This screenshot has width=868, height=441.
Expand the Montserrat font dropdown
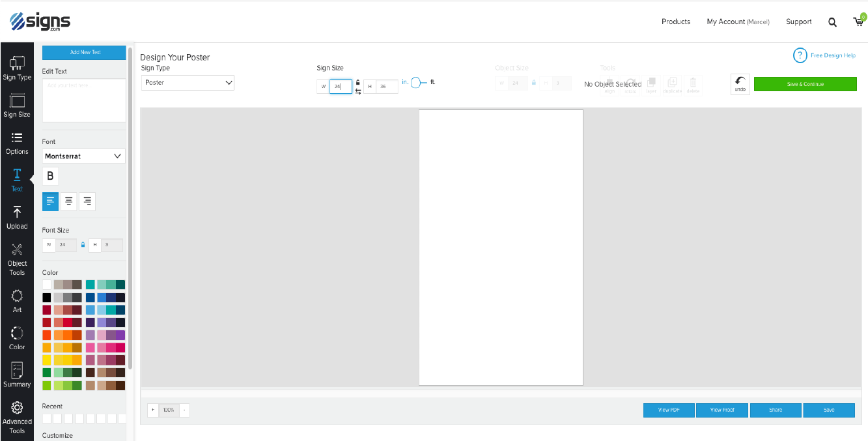[x=84, y=156]
